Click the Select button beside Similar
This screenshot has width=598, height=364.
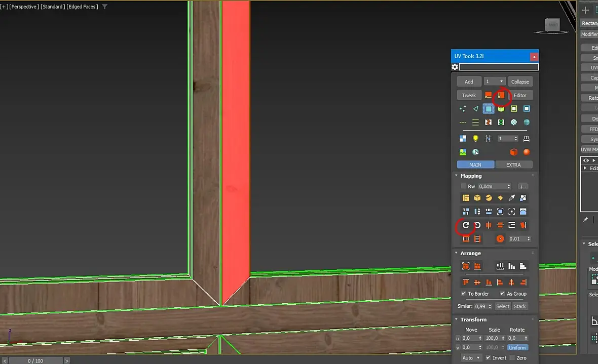[x=503, y=306]
